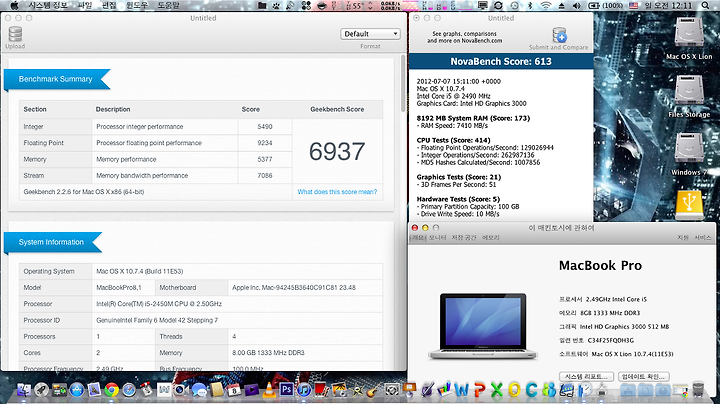Click the 업데이트 확인... button
The image size is (720, 404).
pyautogui.click(x=643, y=376)
